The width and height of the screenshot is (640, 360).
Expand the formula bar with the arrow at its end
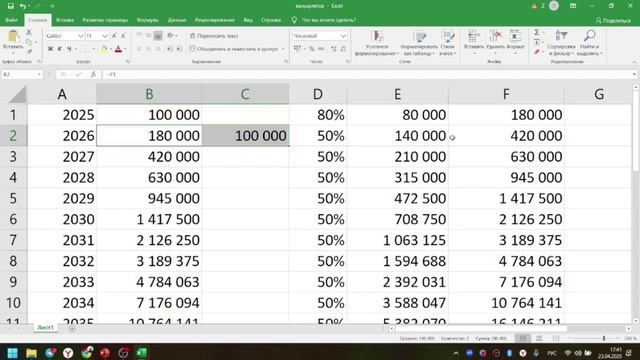coord(634,75)
